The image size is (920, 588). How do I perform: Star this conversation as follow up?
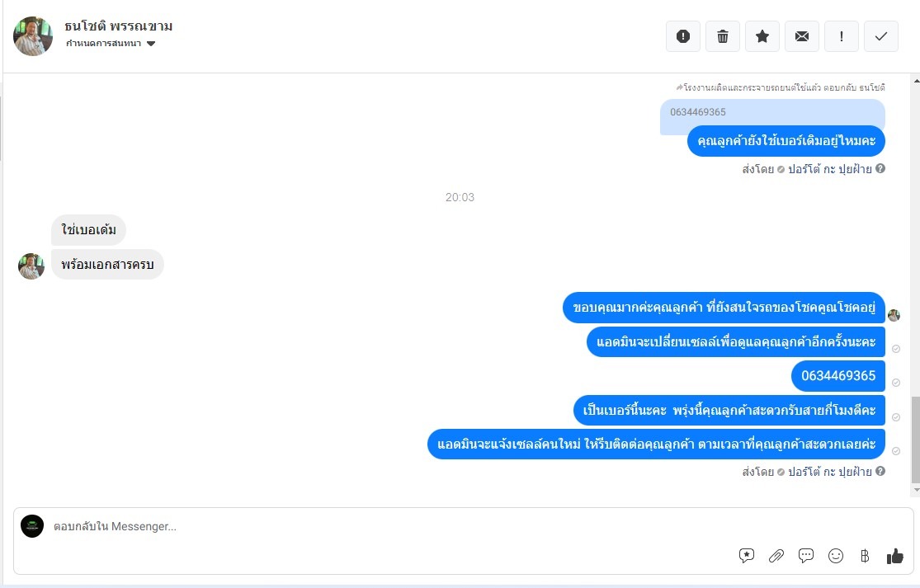762,36
